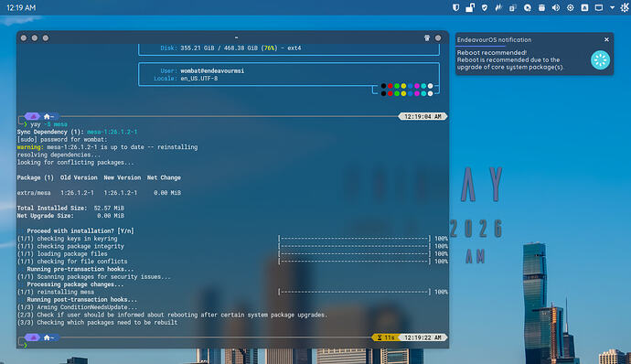The height and width of the screenshot is (364, 631).
Task: Click progress bar for 'checking package integrity'
Action: 354,246
